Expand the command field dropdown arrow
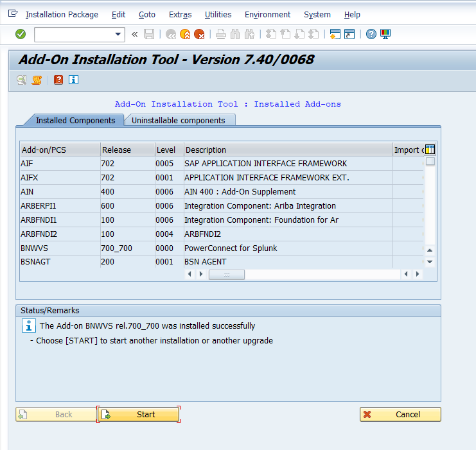Image resolution: width=476 pixels, height=450 pixels. [x=118, y=34]
